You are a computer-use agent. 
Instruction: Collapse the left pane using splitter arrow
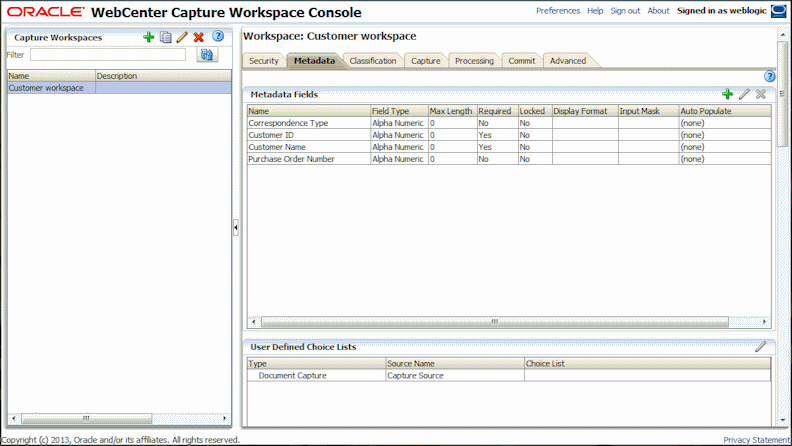[236, 228]
